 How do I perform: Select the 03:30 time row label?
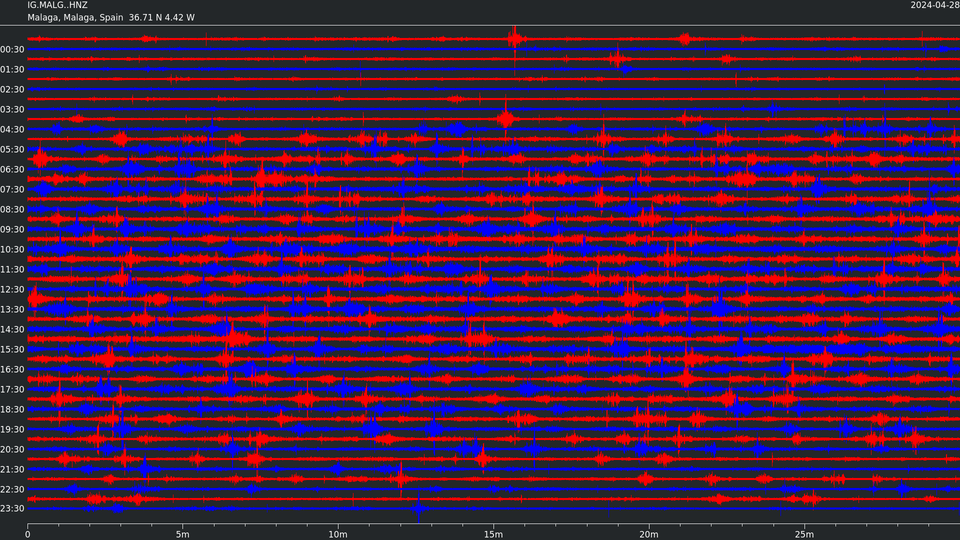click(x=12, y=110)
